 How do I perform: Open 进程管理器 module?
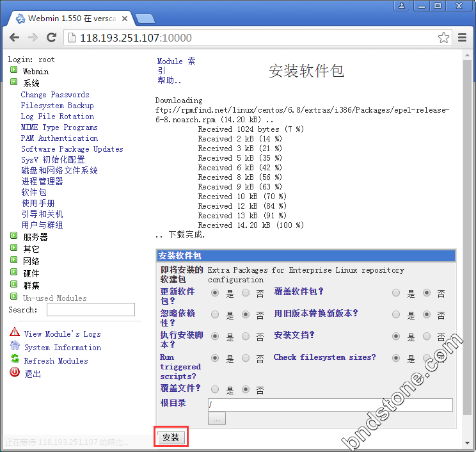tap(42, 182)
